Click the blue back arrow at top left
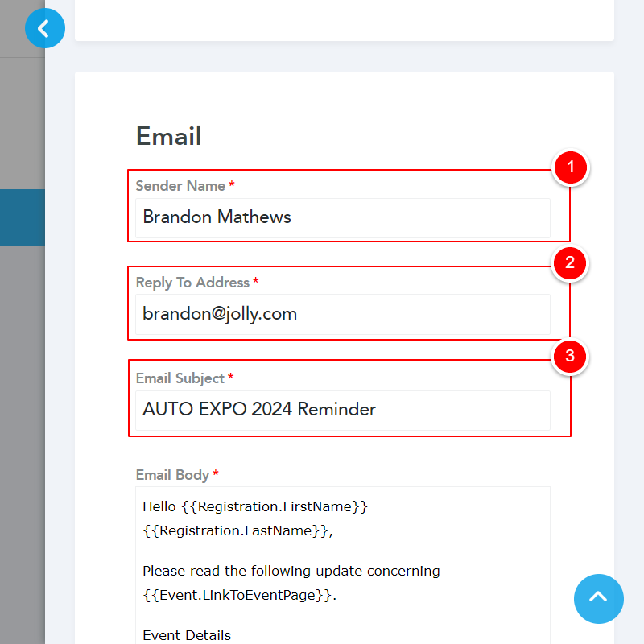Image resolution: width=644 pixels, height=644 pixels. click(x=45, y=28)
